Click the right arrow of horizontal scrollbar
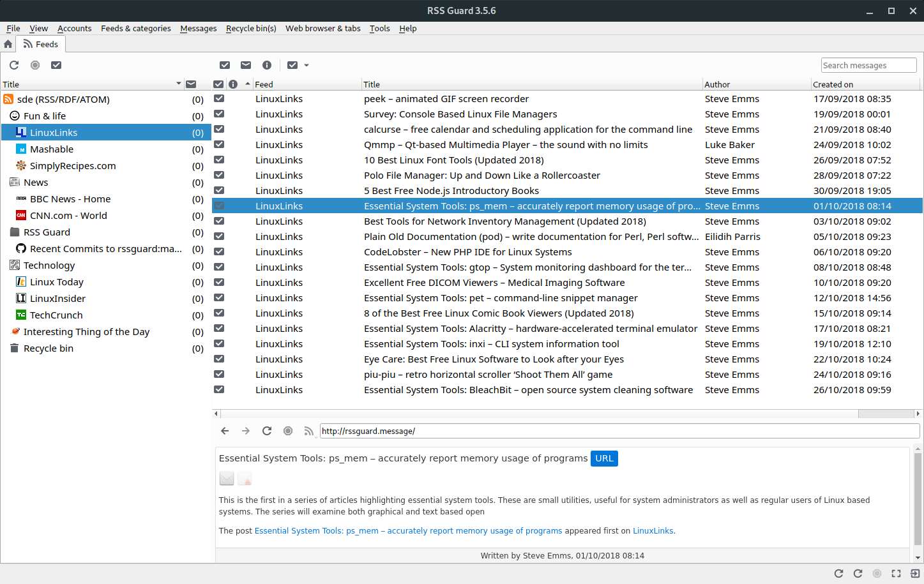This screenshot has width=924, height=584. pyautogui.click(x=919, y=414)
